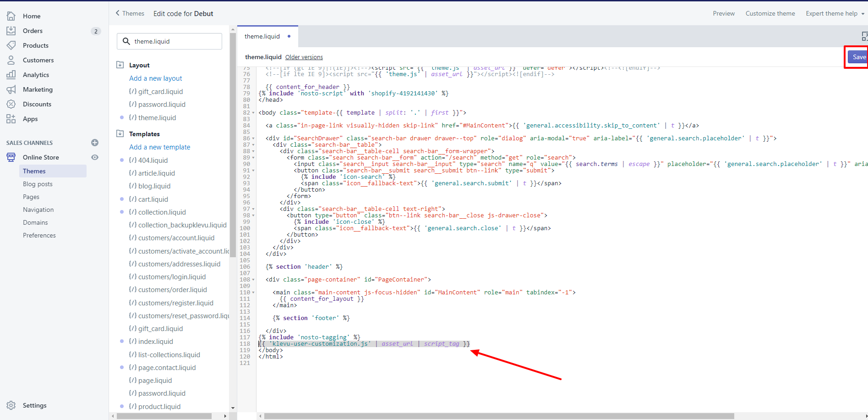
Task: Click Add a new template
Action: (x=160, y=147)
